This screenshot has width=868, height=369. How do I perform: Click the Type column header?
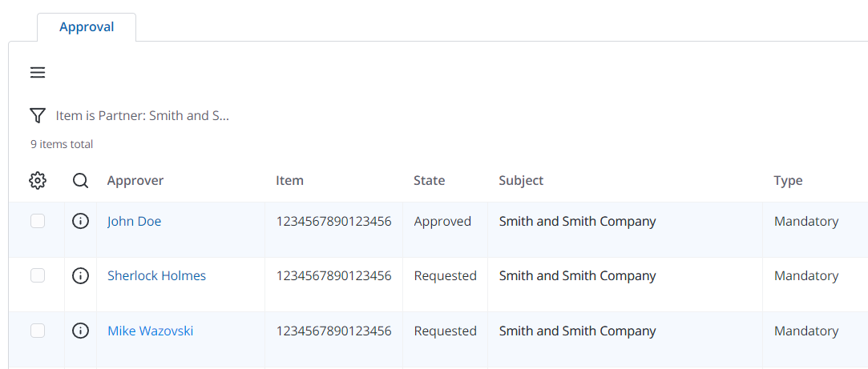(788, 181)
